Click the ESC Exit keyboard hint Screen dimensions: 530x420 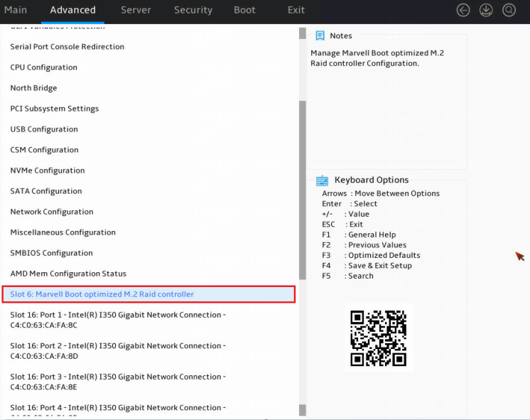click(x=342, y=224)
